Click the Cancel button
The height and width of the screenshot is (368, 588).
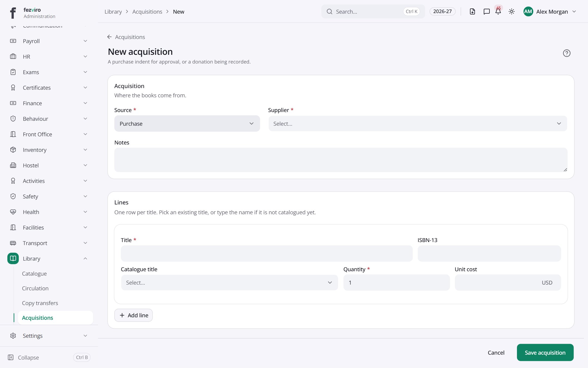point(496,352)
